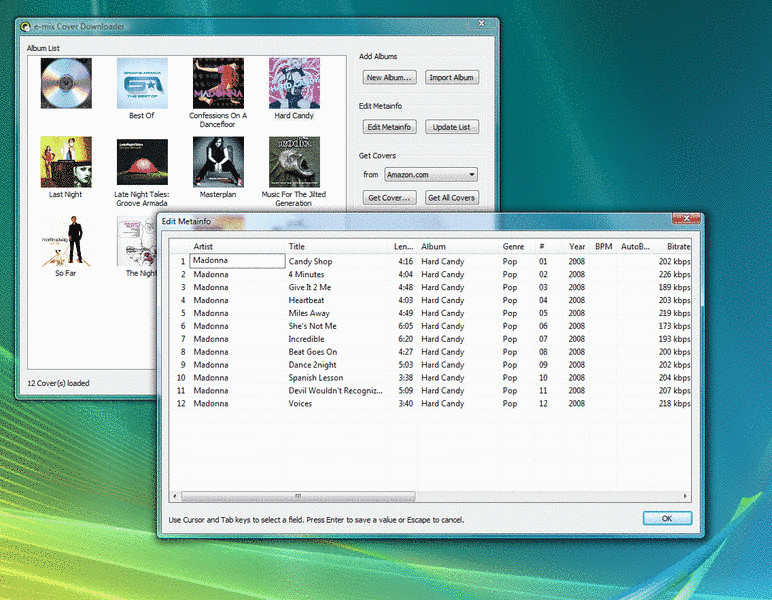Click the 2008 year cell in row 9
Image resolution: width=772 pixels, height=600 pixels.
pos(577,365)
